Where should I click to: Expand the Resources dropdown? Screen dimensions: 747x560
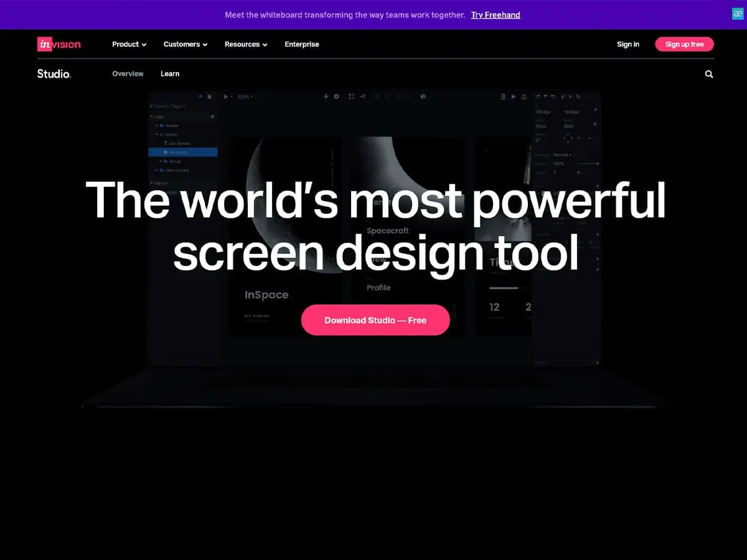point(246,44)
